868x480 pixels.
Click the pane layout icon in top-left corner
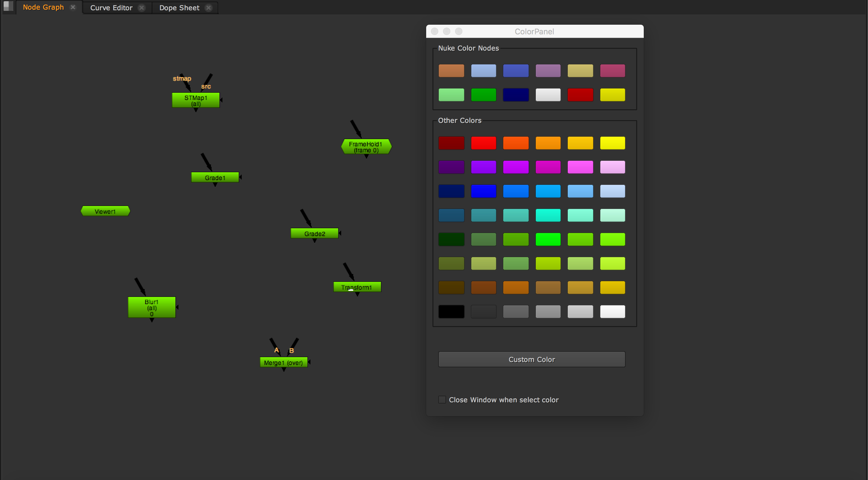(8, 6)
